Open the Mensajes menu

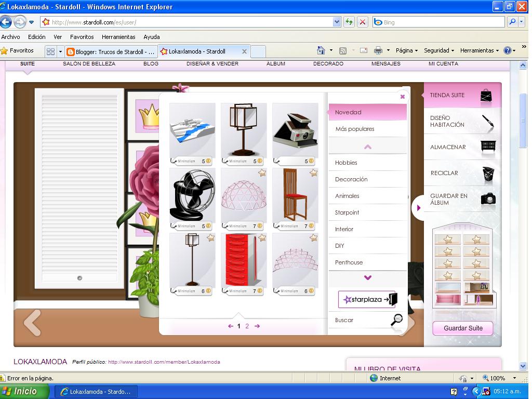386,63
